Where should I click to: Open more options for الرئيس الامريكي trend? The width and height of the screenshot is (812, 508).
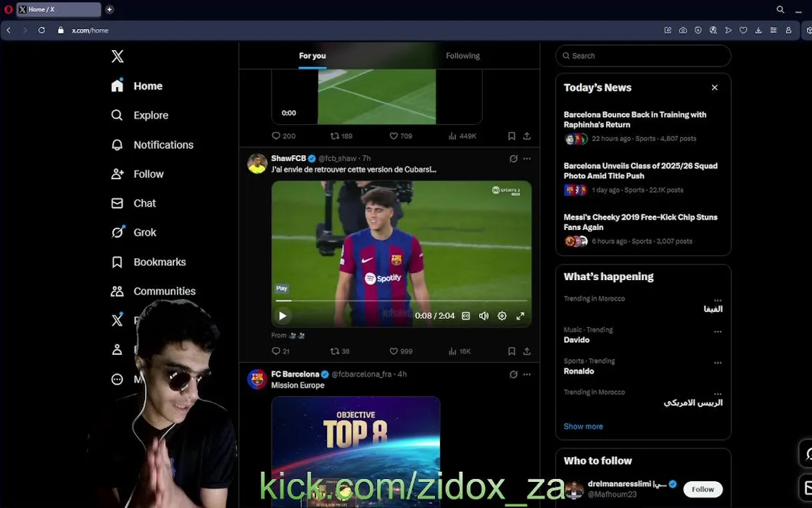[x=718, y=394]
